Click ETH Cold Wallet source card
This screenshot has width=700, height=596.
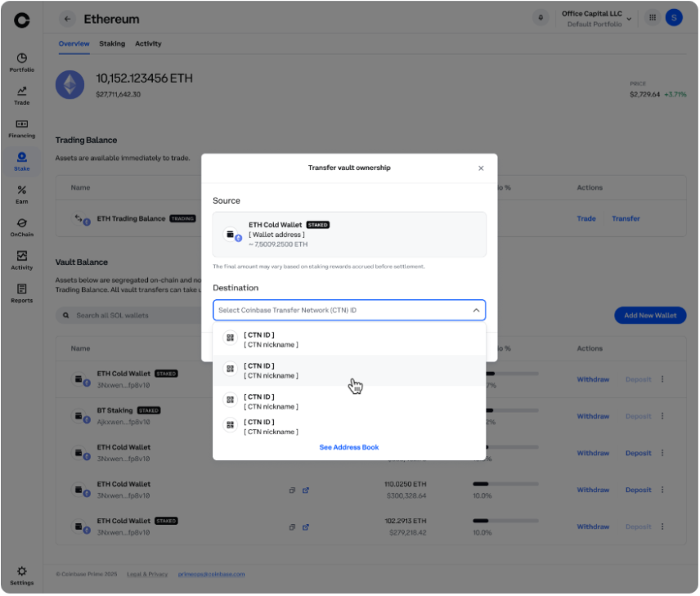(349, 235)
